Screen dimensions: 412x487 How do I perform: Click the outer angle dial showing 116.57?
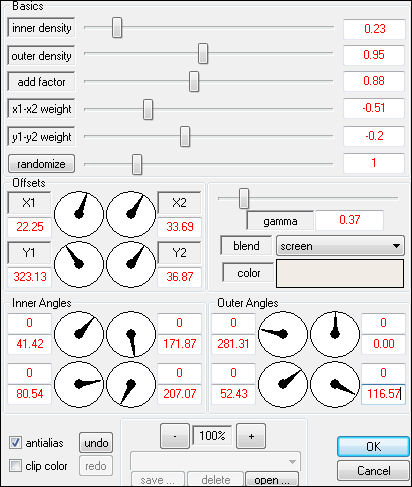point(335,384)
